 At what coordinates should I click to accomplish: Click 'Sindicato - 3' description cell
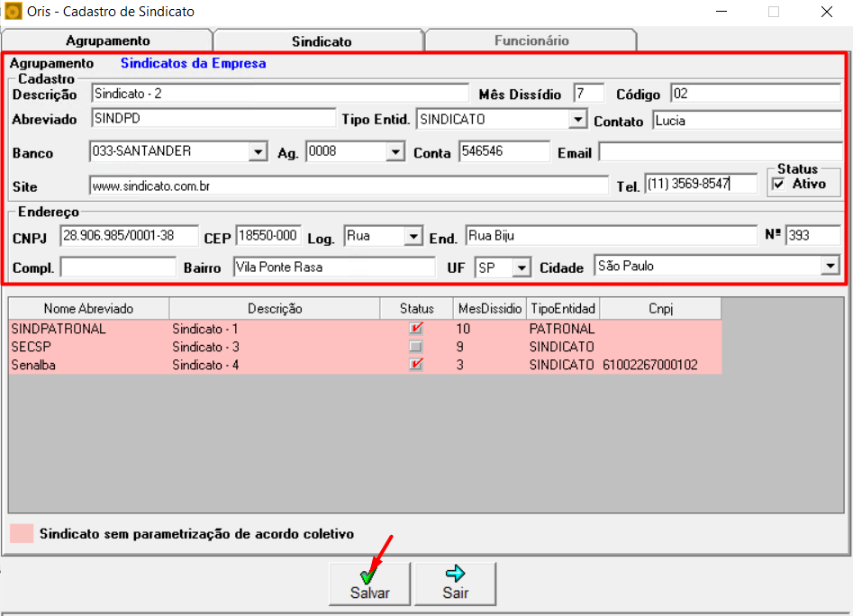(x=205, y=347)
